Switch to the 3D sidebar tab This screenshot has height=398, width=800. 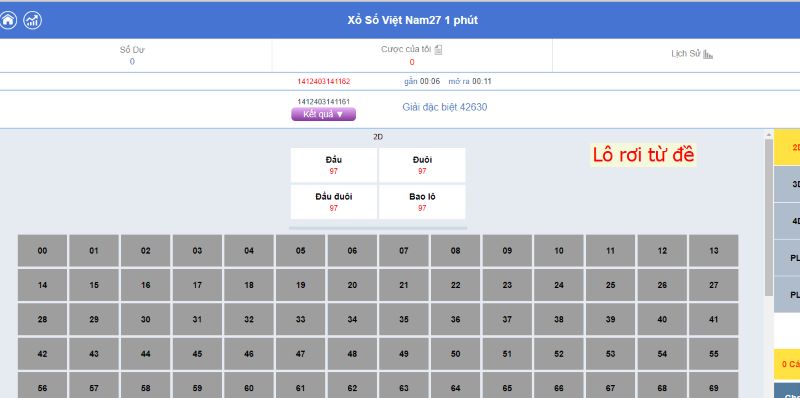(787, 184)
